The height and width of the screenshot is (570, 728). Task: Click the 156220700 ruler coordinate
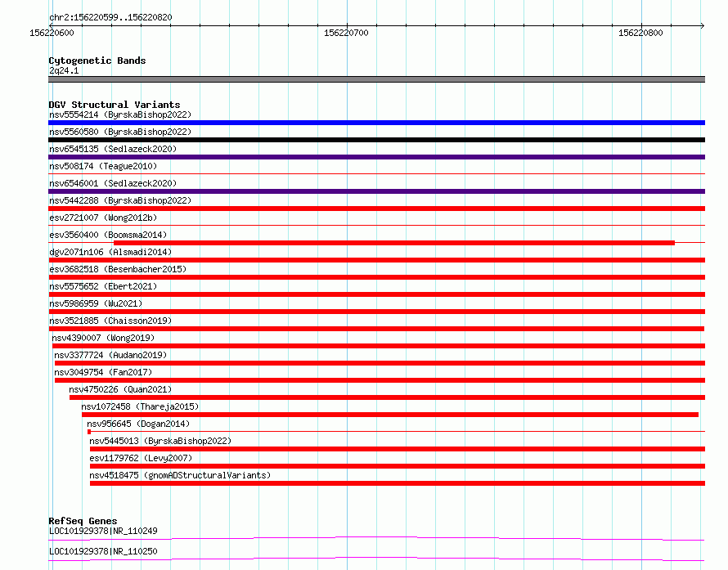click(x=346, y=33)
